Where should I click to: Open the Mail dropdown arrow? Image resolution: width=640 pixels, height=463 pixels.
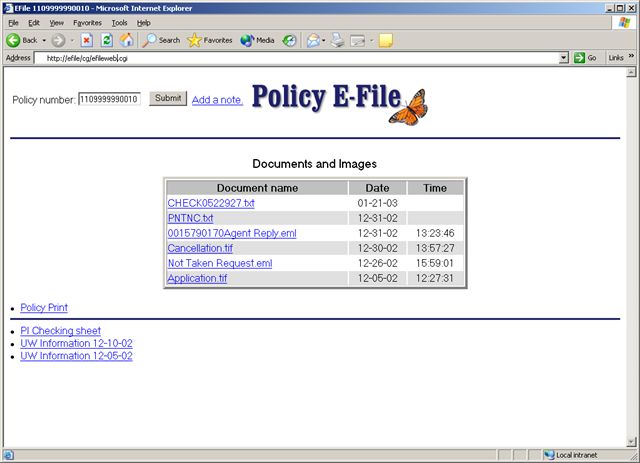coord(324,40)
